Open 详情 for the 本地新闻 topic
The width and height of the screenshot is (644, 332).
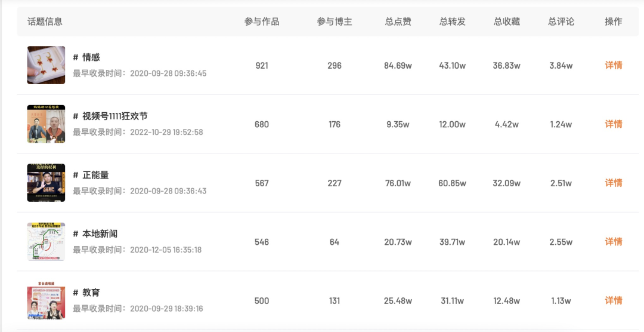(x=613, y=241)
